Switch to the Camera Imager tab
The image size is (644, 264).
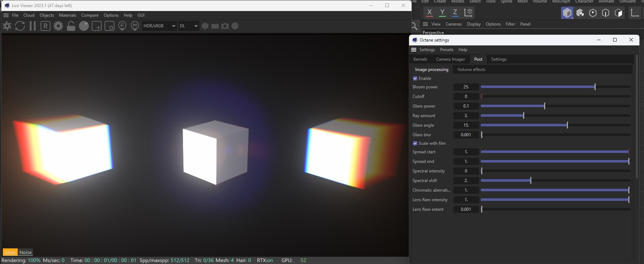coord(451,59)
